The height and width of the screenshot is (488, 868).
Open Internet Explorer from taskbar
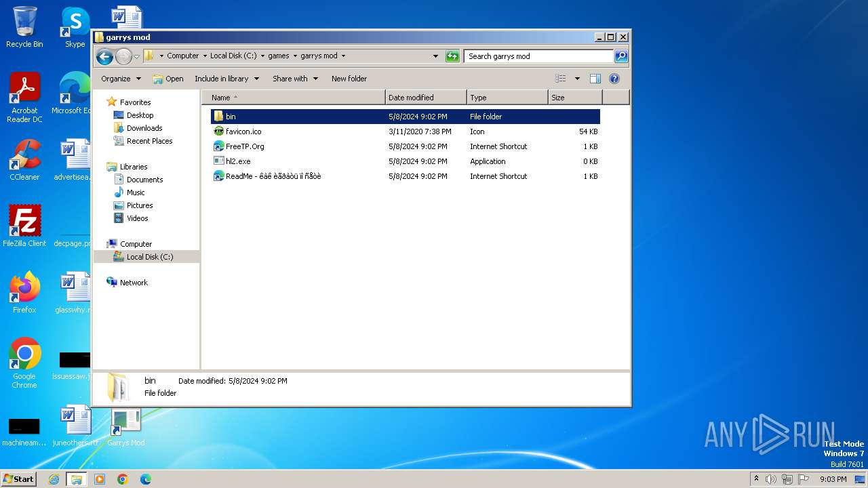tap(54, 479)
